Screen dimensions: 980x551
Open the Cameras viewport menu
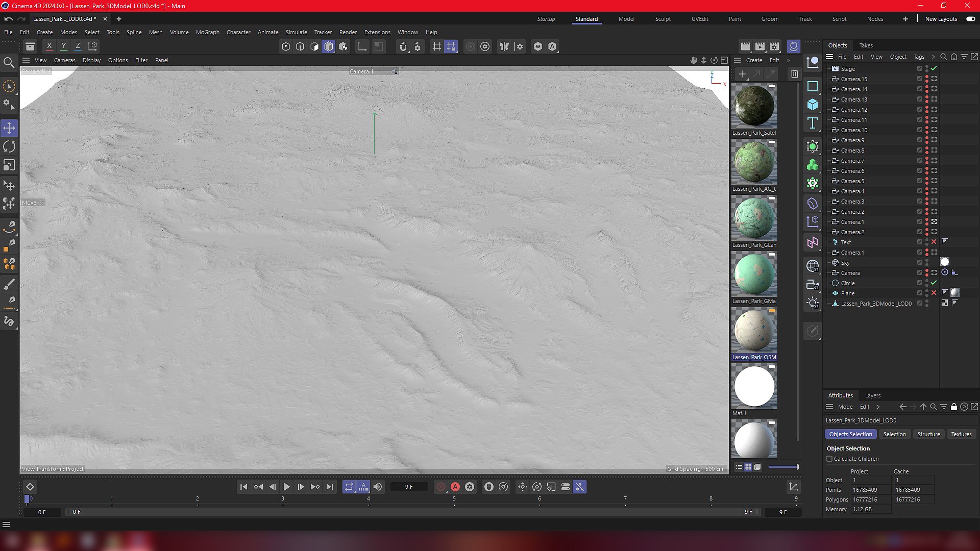[x=64, y=60]
